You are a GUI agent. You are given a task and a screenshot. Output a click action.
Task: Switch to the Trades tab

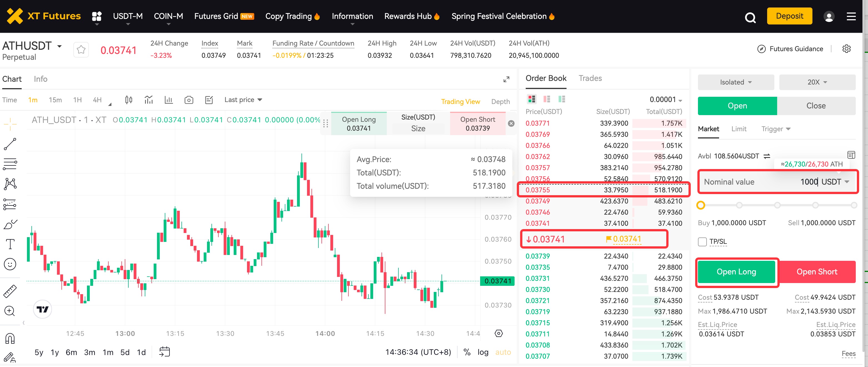coord(590,78)
